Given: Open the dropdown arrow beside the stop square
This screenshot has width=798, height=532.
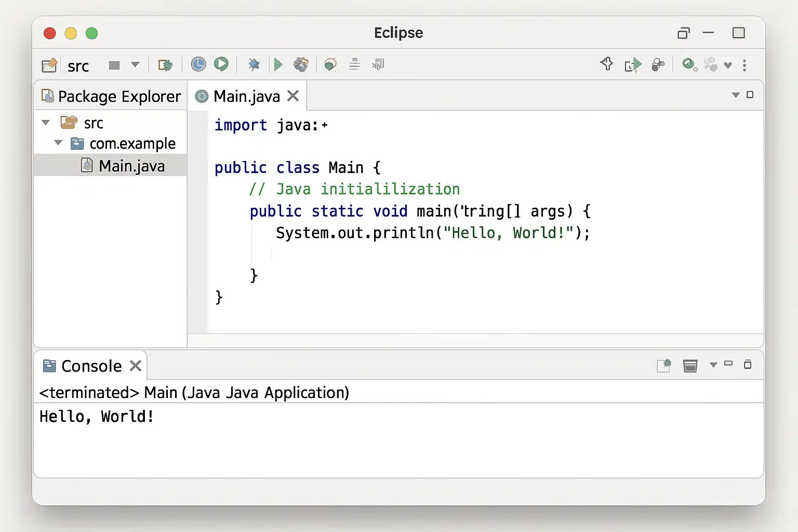Looking at the screenshot, I should (136, 65).
